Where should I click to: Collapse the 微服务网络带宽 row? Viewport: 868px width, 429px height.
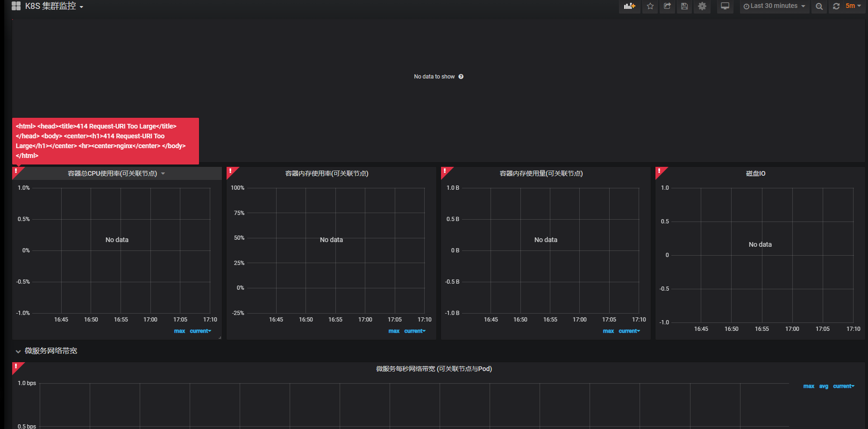click(18, 351)
